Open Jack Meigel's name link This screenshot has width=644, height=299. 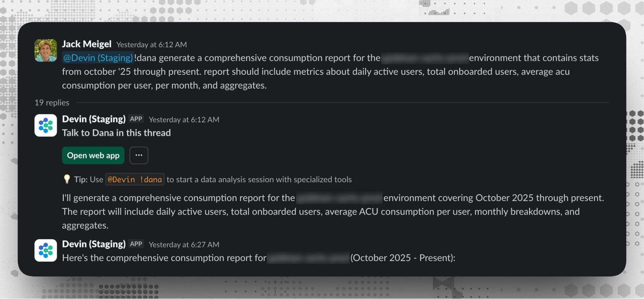pyautogui.click(x=87, y=44)
